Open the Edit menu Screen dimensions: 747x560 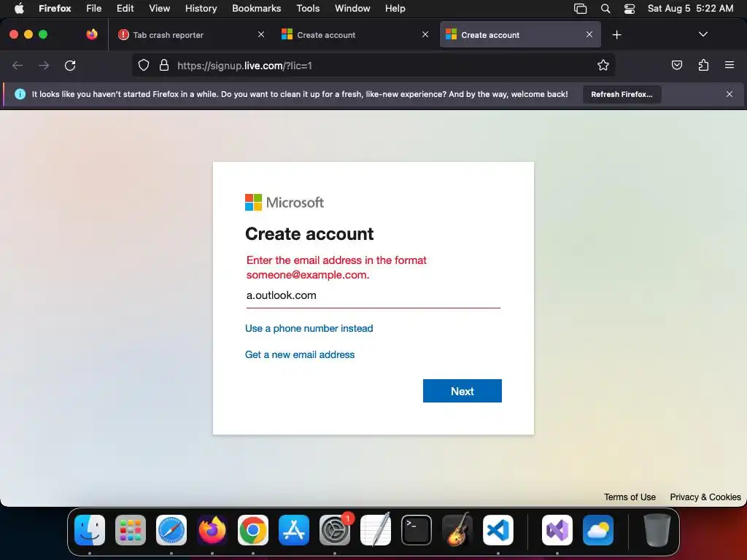(x=125, y=9)
